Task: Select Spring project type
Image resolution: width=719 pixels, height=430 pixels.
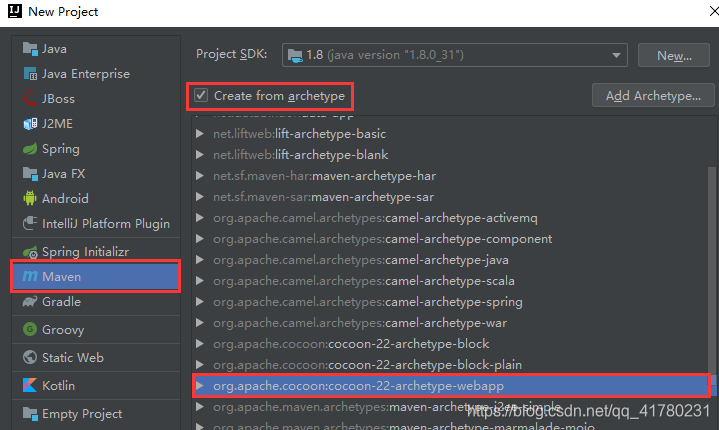Action: coord(96,149)
